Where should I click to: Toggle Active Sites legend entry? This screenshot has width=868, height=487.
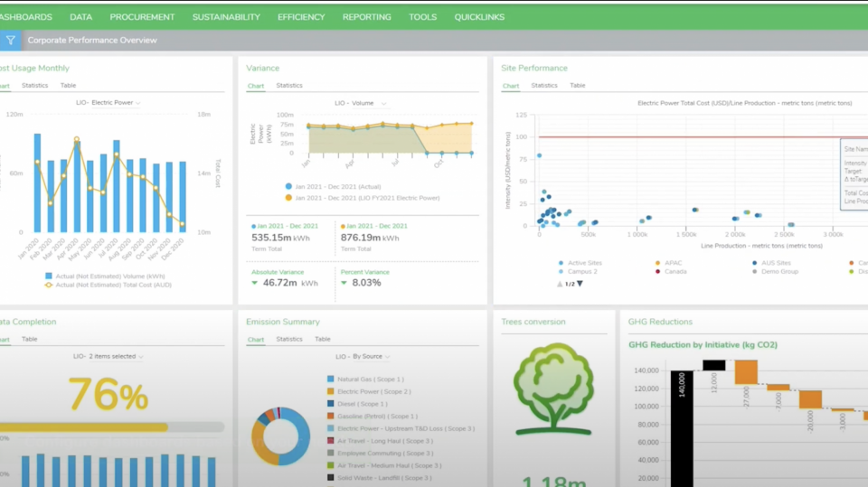(x=580, y=263)
